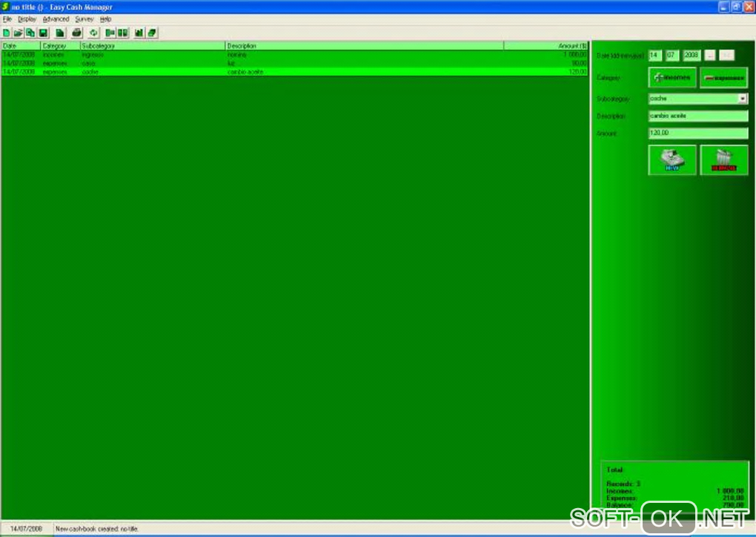Click the Description field containing 'cambio aceite'
756x537 pixels.
click(698, 116)
